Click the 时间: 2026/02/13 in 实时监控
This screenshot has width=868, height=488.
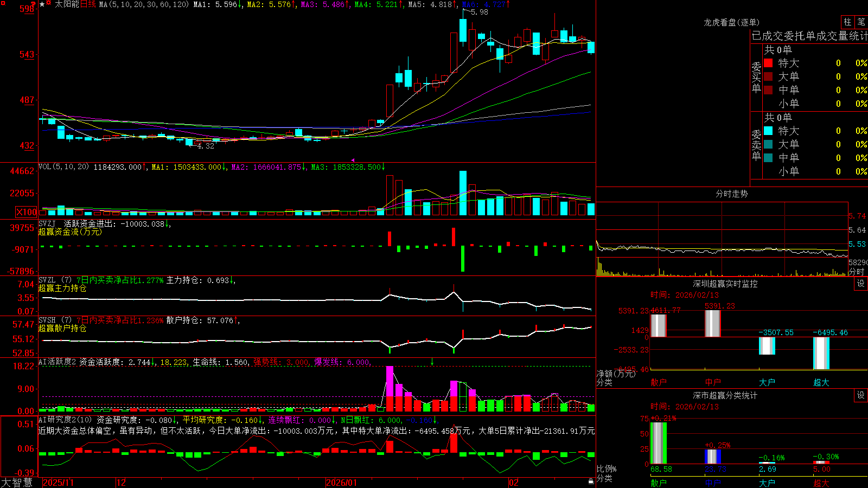pyautogui.click(x=685, y=295)
